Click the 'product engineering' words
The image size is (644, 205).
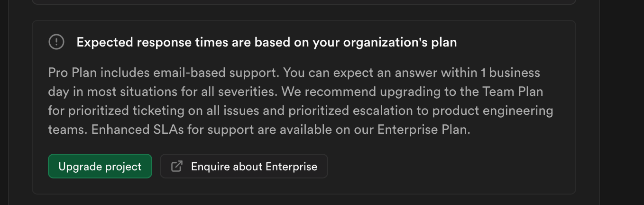(480, 111)
